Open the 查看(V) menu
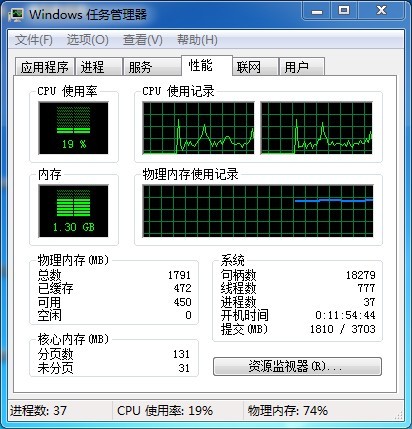This screenshot has width=412, height=429. [x=143, y=40]
